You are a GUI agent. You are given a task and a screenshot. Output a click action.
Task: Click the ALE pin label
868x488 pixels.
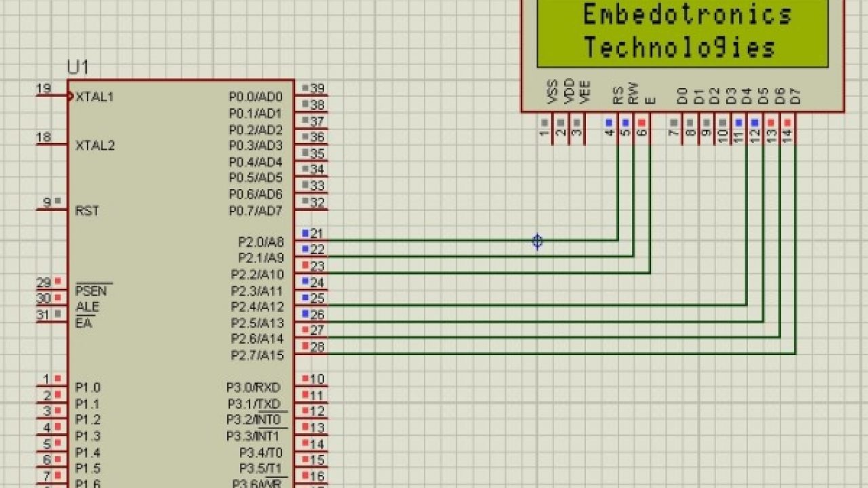click(87, 306)
